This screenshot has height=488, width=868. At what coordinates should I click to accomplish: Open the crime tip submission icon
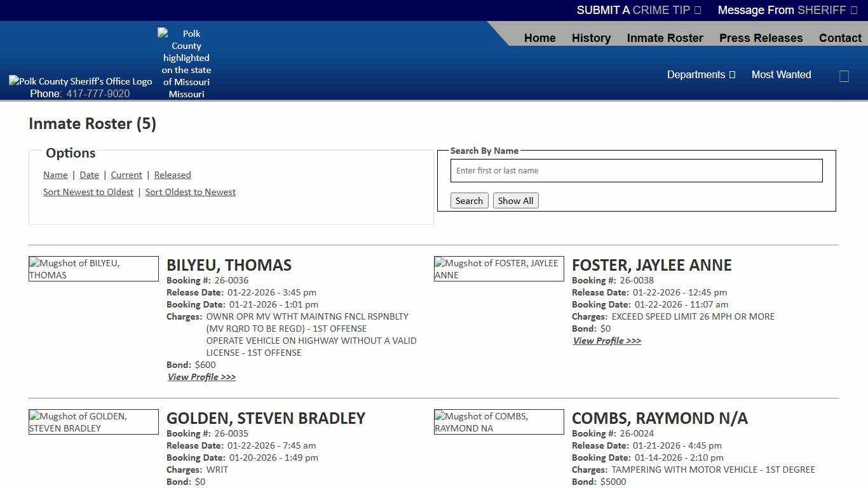[696, 10]
